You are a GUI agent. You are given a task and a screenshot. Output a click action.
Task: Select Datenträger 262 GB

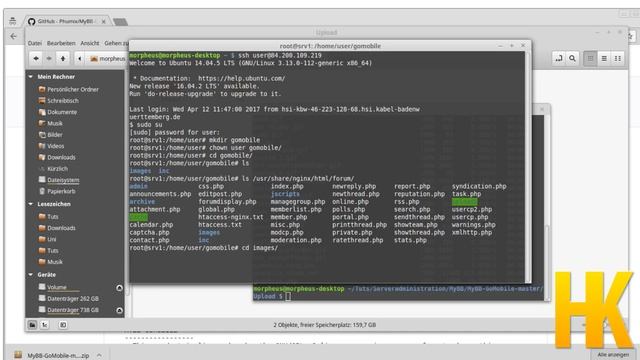[x=69, y=299]
